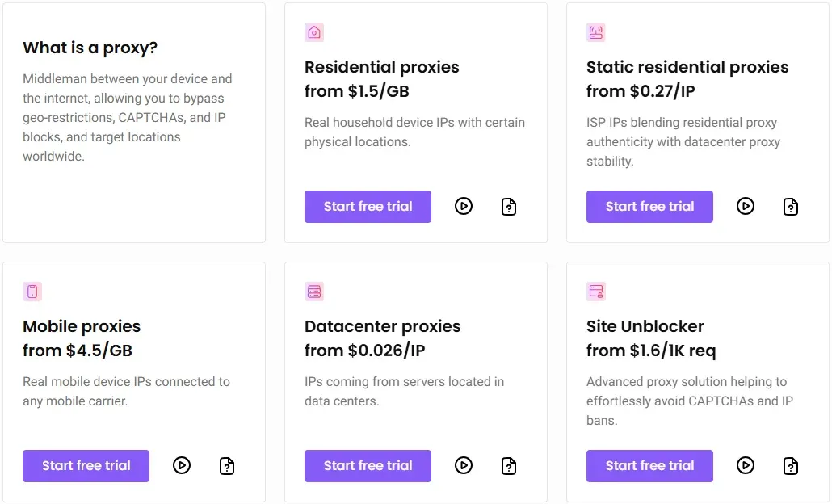Click Datacenter proxies server icon
832x504 pixels.
pos(314,292)
